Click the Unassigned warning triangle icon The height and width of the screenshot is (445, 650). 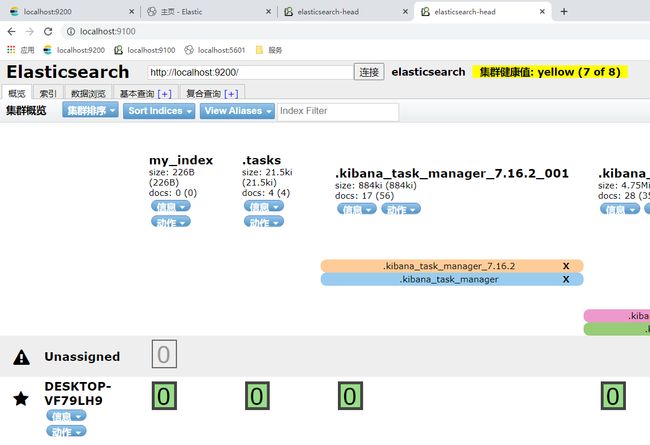22,357
